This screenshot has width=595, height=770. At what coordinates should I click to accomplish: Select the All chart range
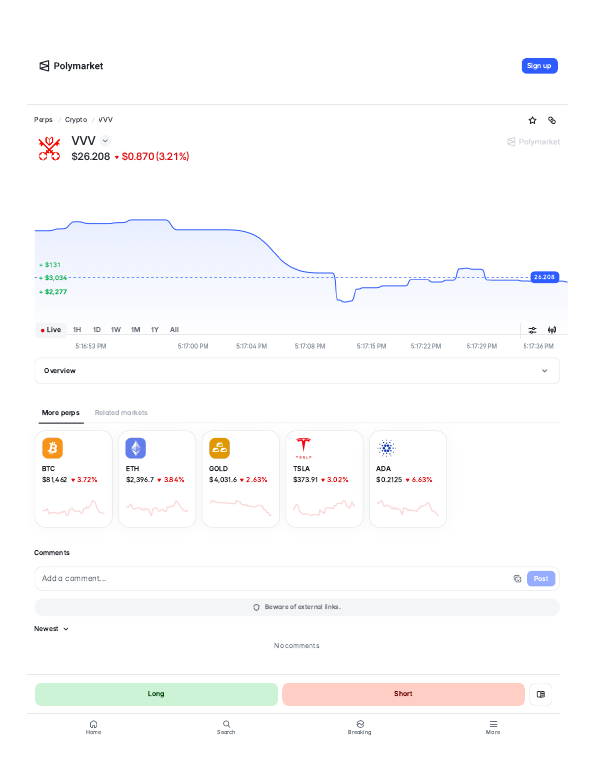coord(174,330)
